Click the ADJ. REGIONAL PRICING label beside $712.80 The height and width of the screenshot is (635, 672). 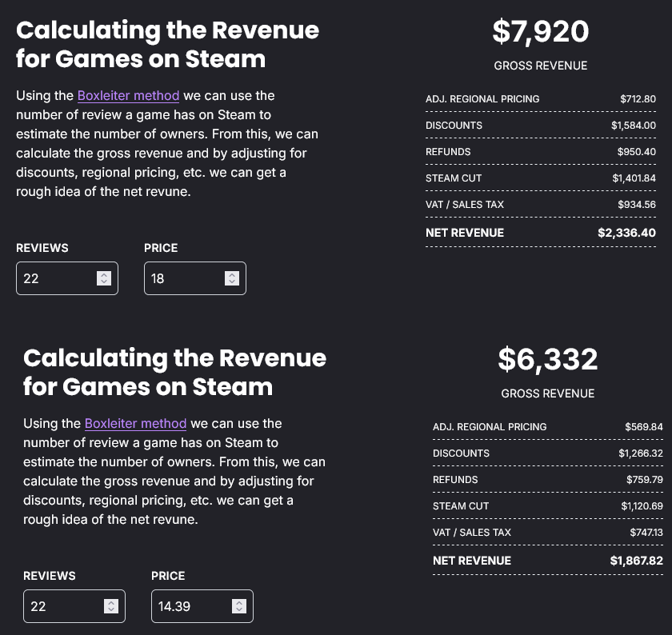click(x=482, y=99)
